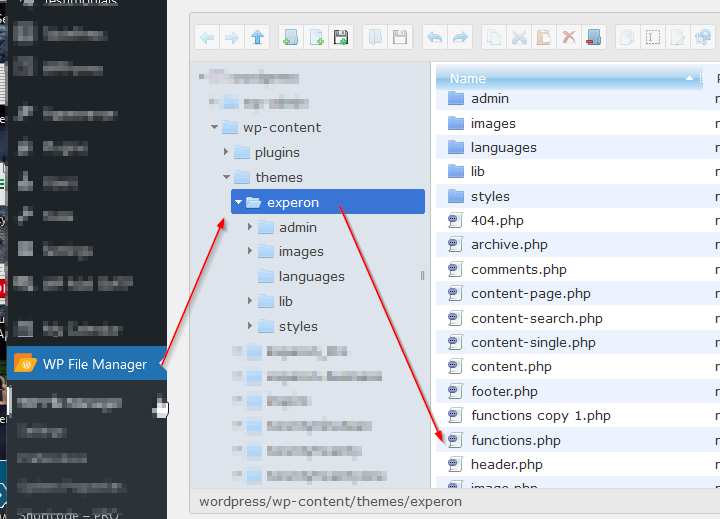This screenshot has height=519, width=720.
Task: Expand the plugins folder arrow
Action: [226, 152]
